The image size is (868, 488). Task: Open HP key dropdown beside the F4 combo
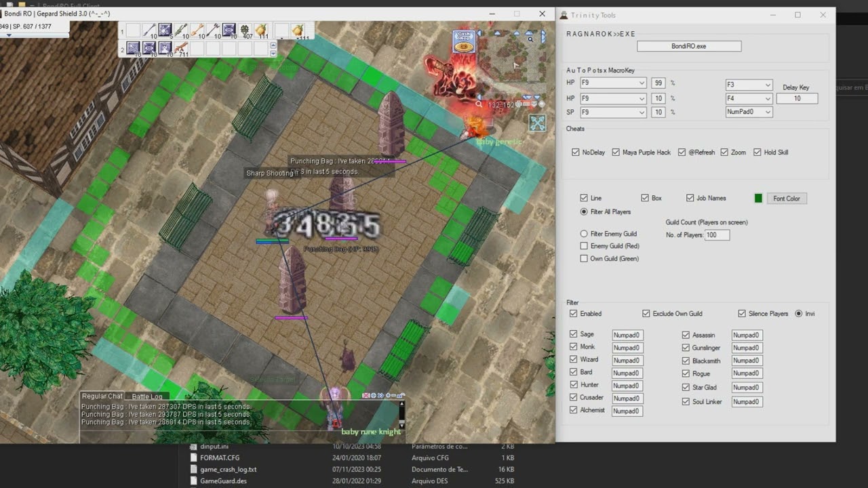[x=613, y=98]
